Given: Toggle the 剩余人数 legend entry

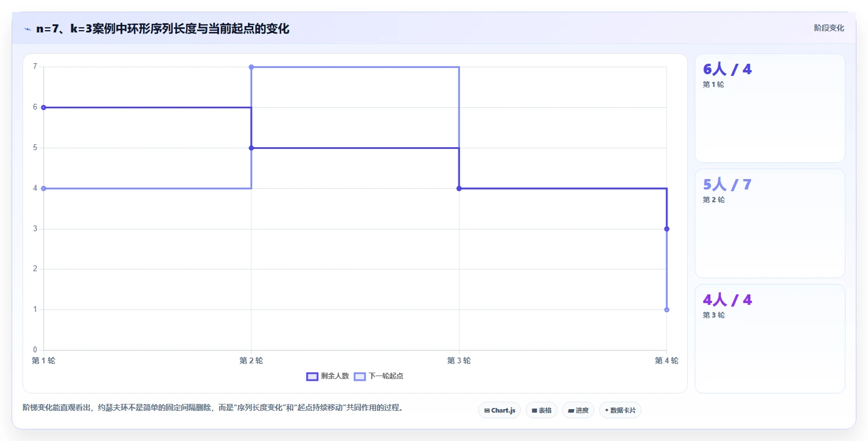Looking at the screenshot, I should (328, 376).
